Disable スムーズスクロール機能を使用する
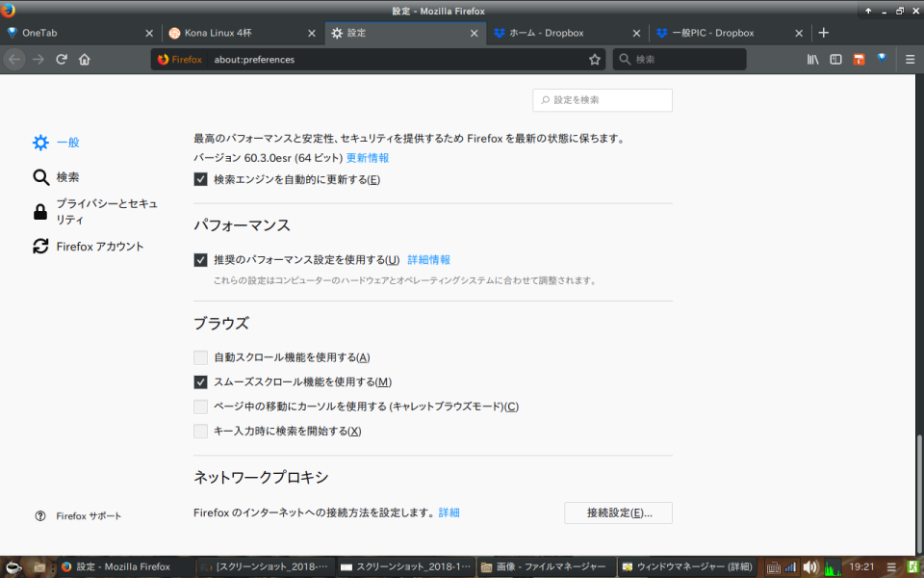The width and height of the screenshot is (924, 578). click(x=200, y=382)
